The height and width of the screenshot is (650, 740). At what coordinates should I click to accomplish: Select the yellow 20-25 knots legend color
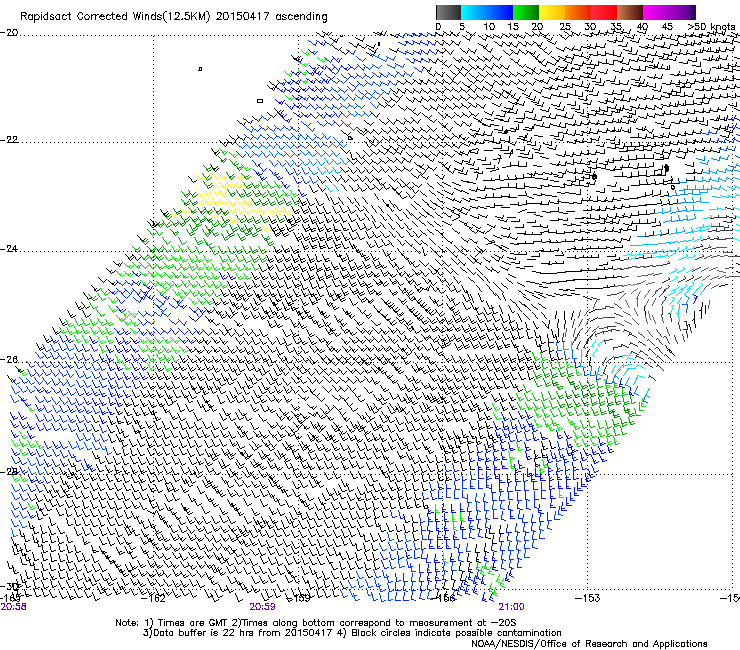pyautogui.click(x=552, y=12)
